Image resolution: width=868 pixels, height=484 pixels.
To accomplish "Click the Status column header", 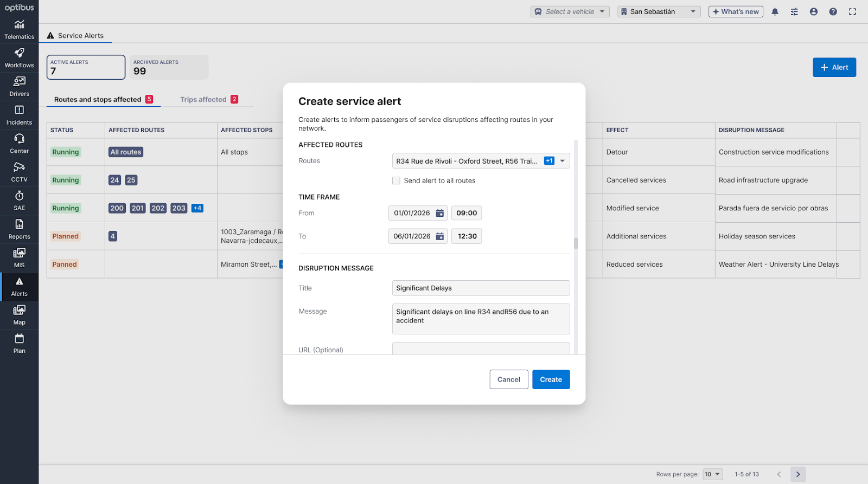I will pos(62,130).
